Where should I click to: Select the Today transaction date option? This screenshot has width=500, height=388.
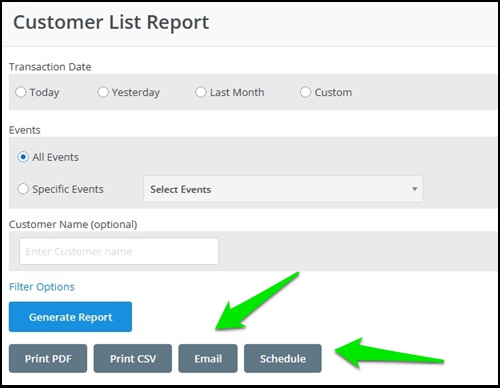pos(21,92)
